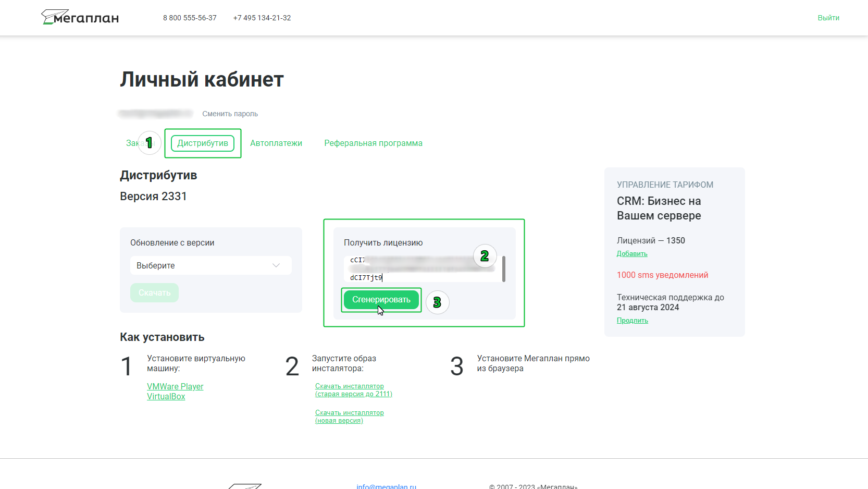Open Сменить пароль link

click(x=230, y=114)
